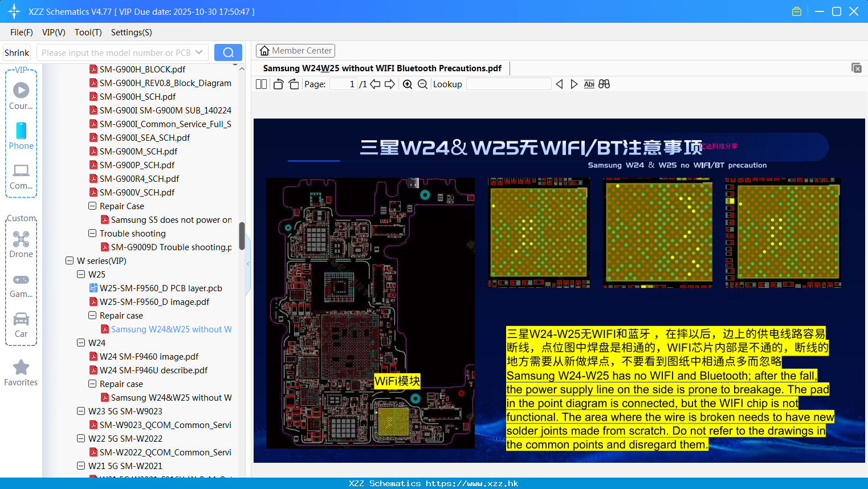Collapse the W22 5G SM-W2022 node
This screenshot has width=868, height=489.
pos(81,439)
